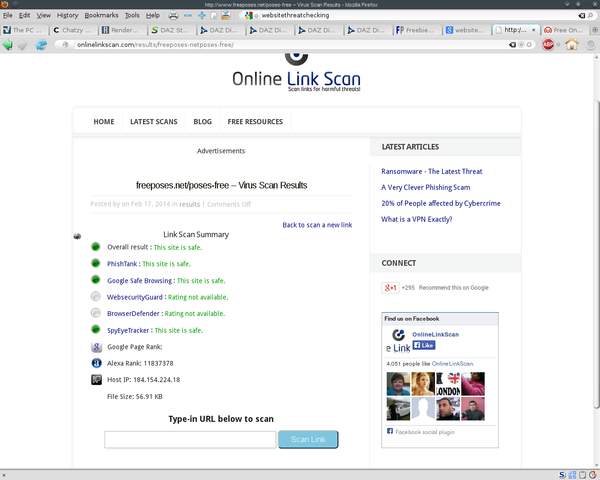Image resolution: width=600 pixels, height=480 pixels.
Task: Click the Google +1 button
Action: click(x=390, y=287)
